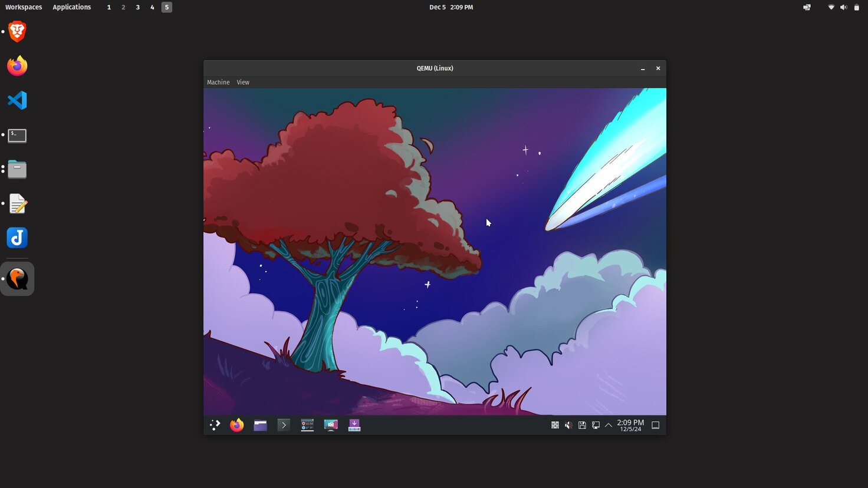Screen dimensions: 868x488
Task: Launch Firefox from the host dock
Action: pyautogui.click(x=17, y=66)
